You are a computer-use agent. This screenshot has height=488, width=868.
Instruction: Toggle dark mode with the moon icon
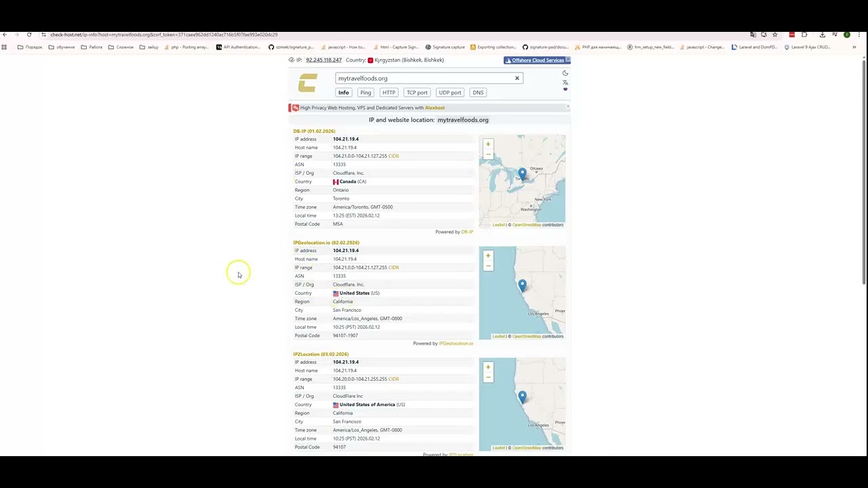click(565, 73)
